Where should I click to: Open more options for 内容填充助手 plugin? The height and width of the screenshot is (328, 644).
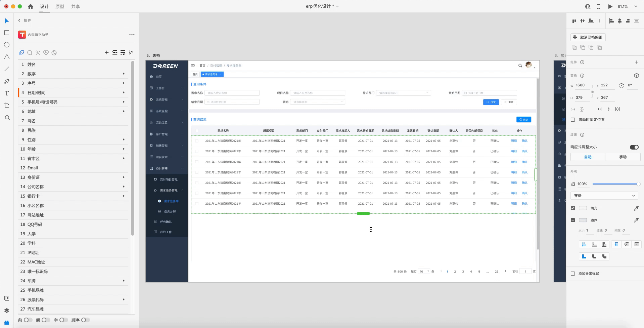(x=132, y=35)
